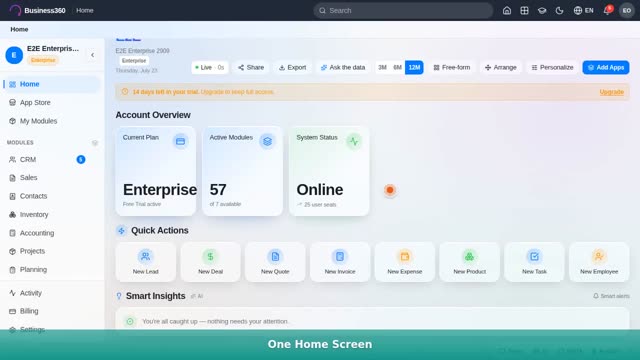This screenshot has width=640, height=360.
Task: Open the Current Plan Enterprise card
Action: tap(156, 171)
